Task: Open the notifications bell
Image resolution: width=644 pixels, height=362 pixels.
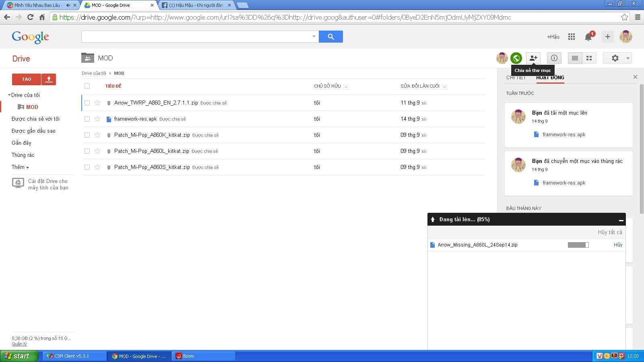Action: 588,37
